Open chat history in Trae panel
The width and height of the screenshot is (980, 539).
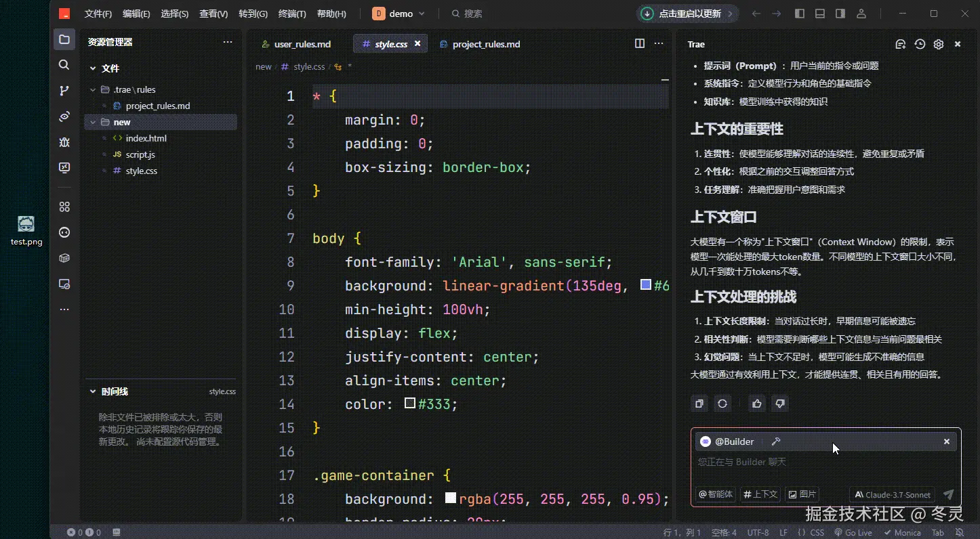pos(919,44)
